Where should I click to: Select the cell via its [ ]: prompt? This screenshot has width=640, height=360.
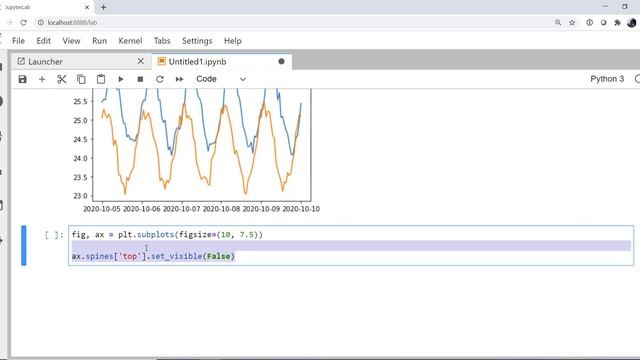click(x=54, y=235)
